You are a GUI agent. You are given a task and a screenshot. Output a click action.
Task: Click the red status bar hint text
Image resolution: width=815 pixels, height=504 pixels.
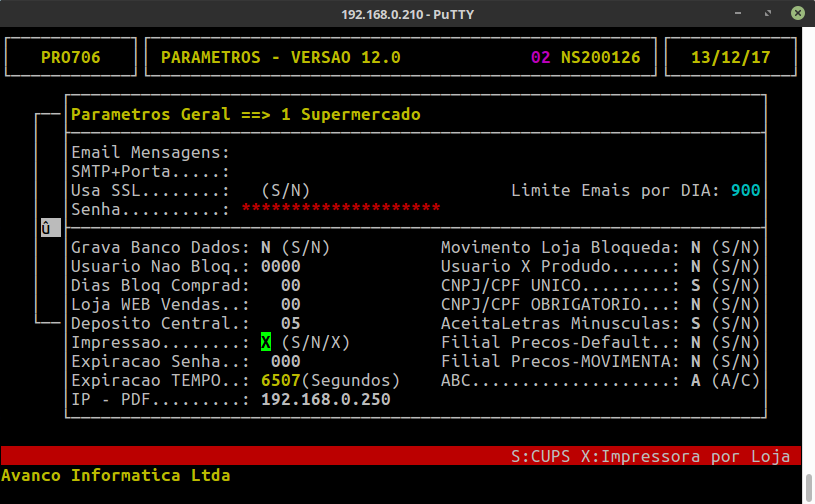[x=650, y=456]
